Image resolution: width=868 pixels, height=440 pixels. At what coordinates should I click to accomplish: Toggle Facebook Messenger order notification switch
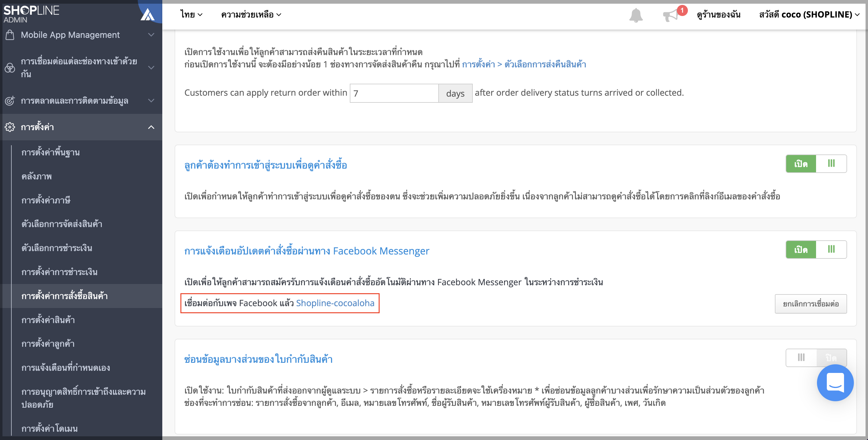[x=816, y=249]
